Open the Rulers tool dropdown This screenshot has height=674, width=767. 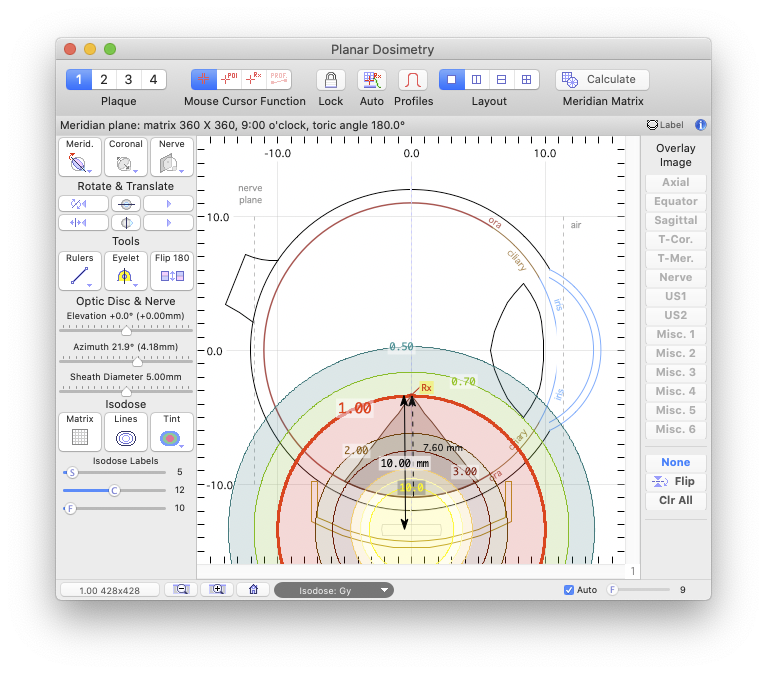click(80, 270)
